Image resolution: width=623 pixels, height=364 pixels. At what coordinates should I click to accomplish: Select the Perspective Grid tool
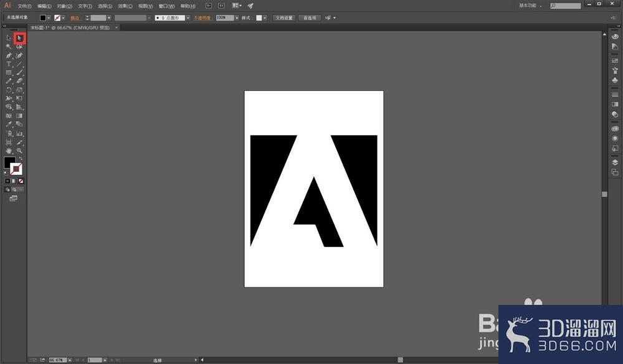19,107
